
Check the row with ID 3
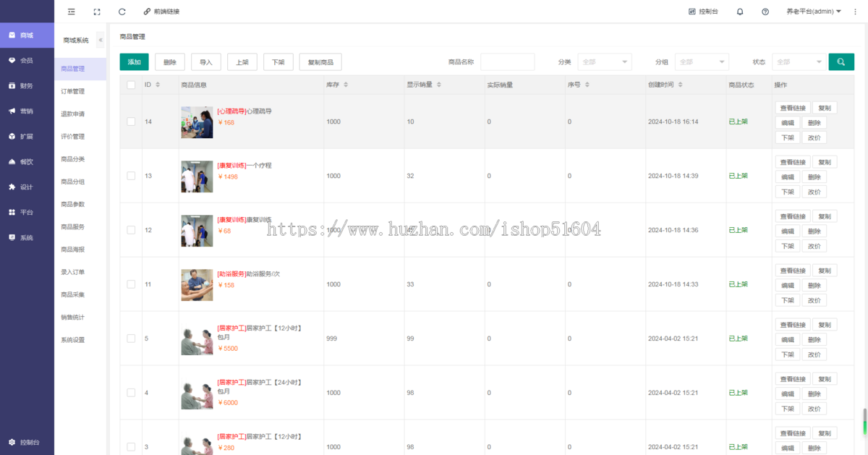click(131, 447)
